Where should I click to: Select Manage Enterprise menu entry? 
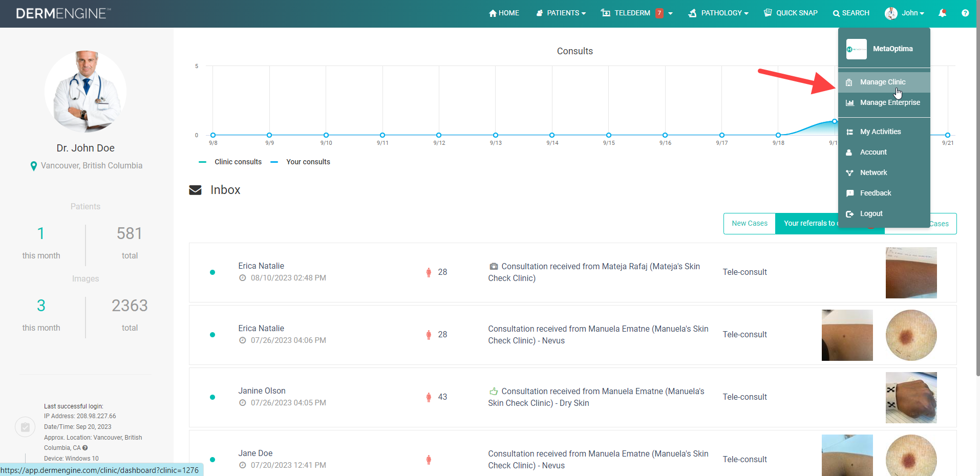tap(884, 103)
